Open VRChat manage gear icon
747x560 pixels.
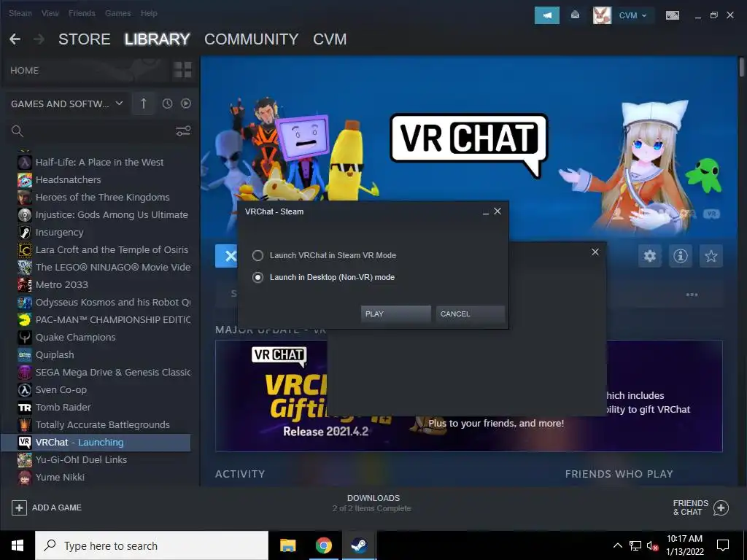click(x=650, y=256)
